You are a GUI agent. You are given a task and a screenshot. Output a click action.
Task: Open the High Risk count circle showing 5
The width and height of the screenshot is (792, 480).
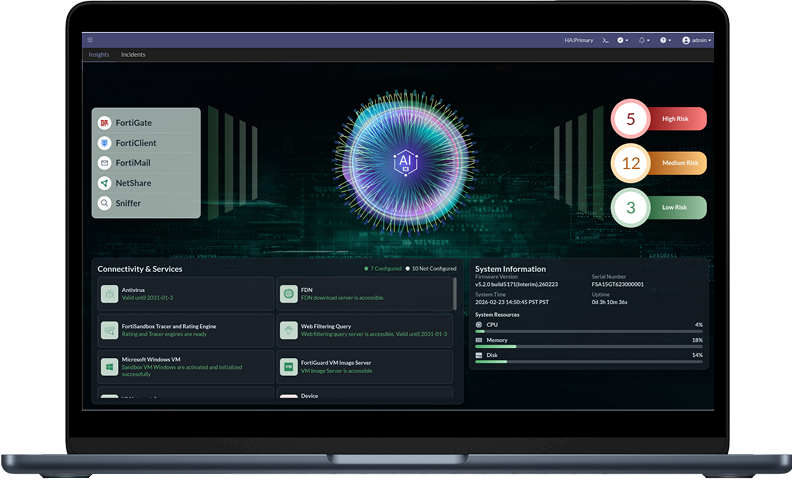pos(630,119)
